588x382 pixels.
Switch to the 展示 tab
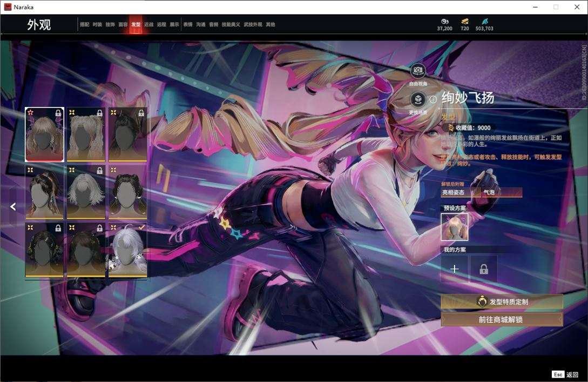174,24
